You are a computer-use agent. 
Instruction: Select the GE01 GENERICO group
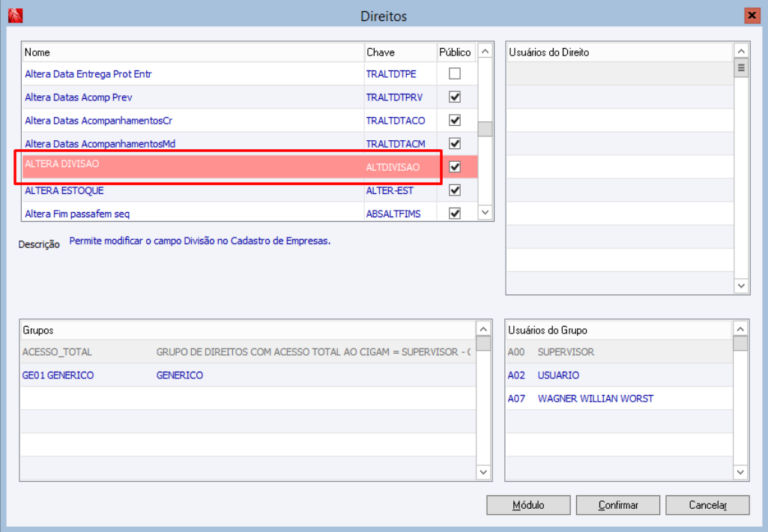click(247, 375)
